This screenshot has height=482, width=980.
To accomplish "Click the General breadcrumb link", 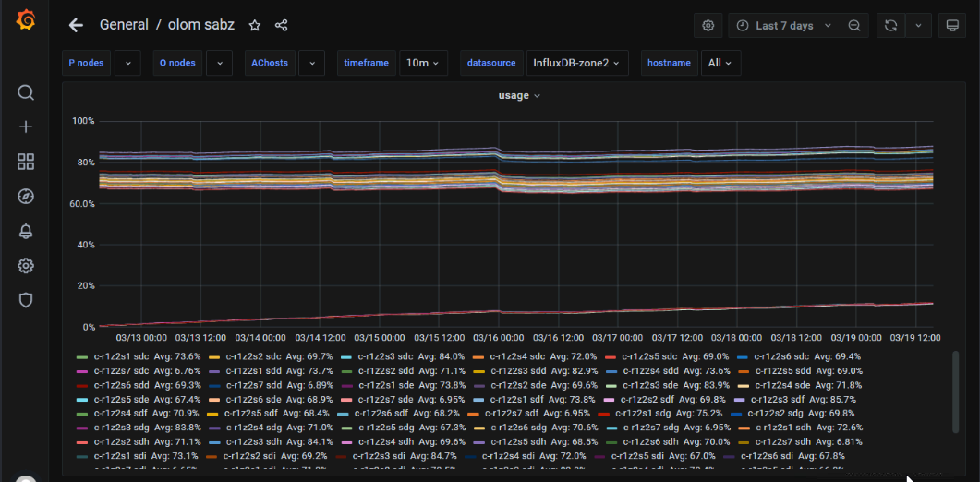I will point(124,26).
